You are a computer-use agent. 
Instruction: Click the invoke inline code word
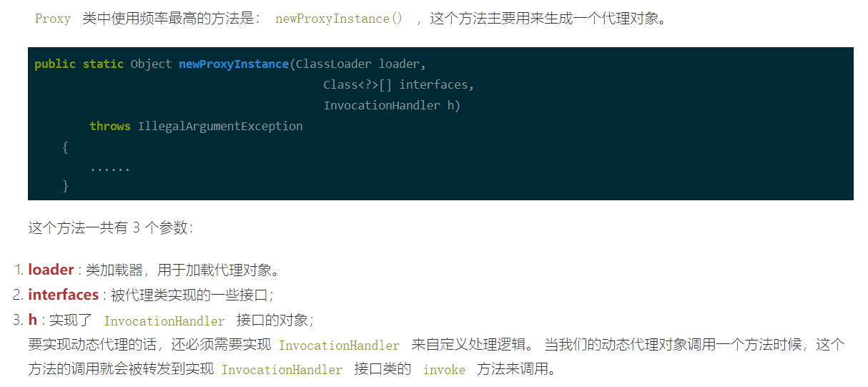coord(444,370)
